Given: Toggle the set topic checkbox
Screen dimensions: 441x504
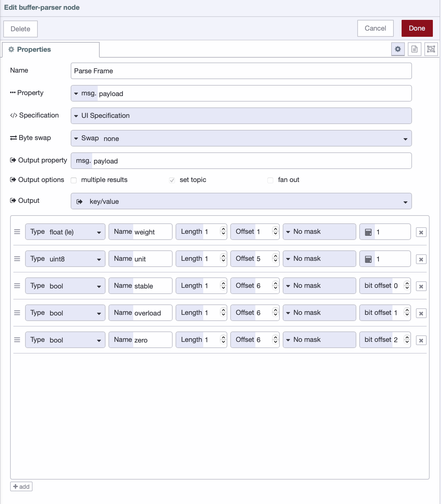Looking at the screenshot, I should pyautogui.click(x=172, y=180).
